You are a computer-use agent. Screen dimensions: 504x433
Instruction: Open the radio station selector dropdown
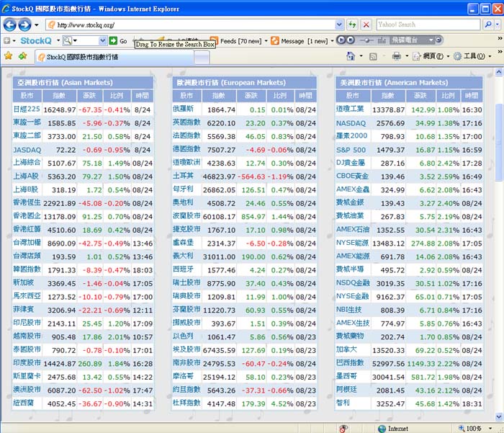431,40
